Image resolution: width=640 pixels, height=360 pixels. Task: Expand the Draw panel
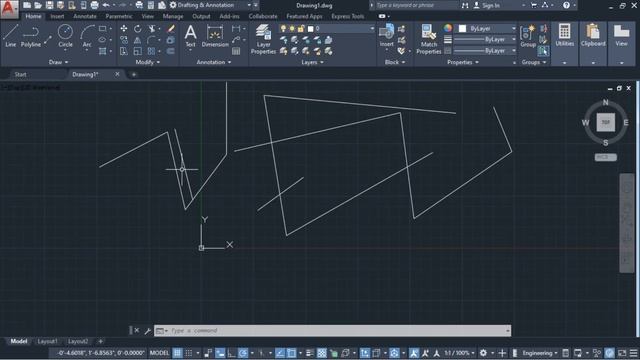58,62
